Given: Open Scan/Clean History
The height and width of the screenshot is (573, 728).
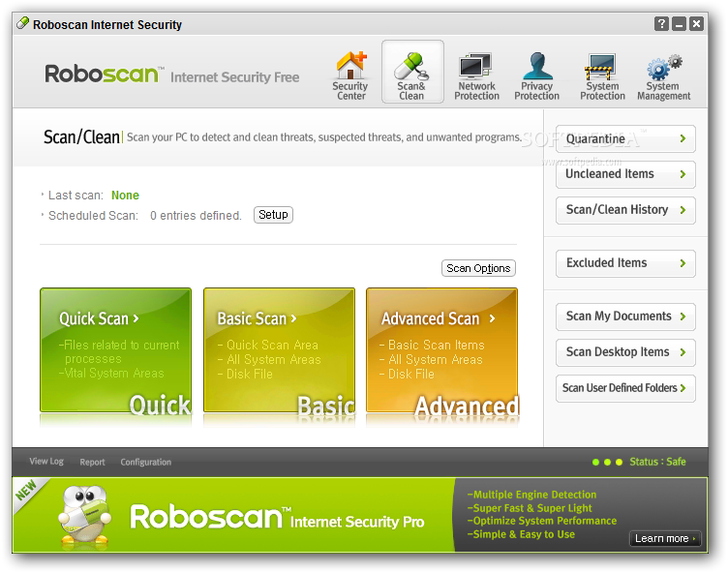Looking at the screenshot, I should [x=625, y=210].
